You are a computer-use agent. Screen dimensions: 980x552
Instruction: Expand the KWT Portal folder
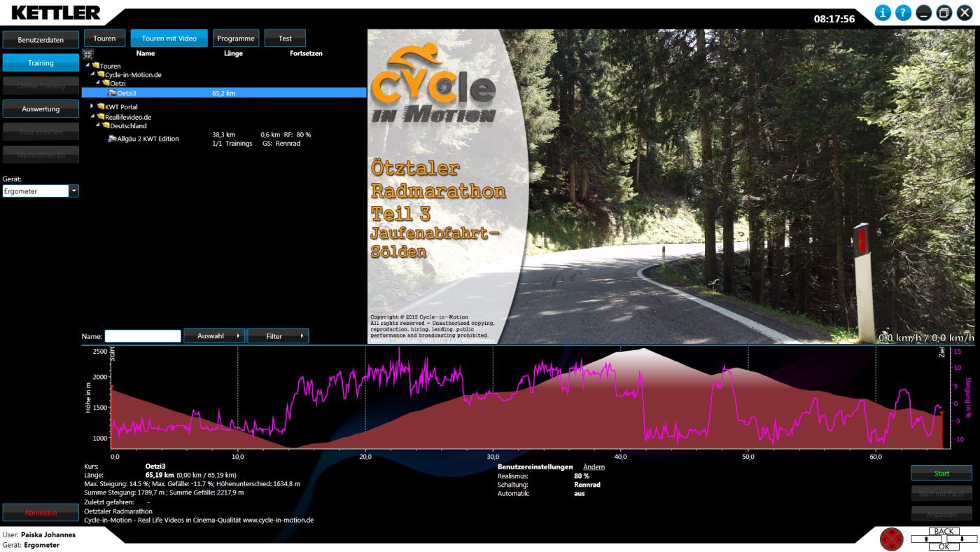coord(92,106)
